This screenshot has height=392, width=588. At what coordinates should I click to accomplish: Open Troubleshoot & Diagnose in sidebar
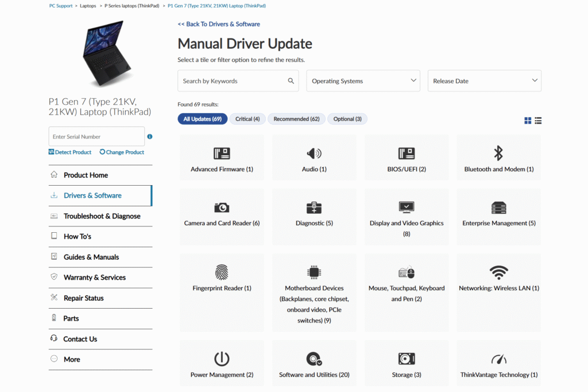coord(102,216)
